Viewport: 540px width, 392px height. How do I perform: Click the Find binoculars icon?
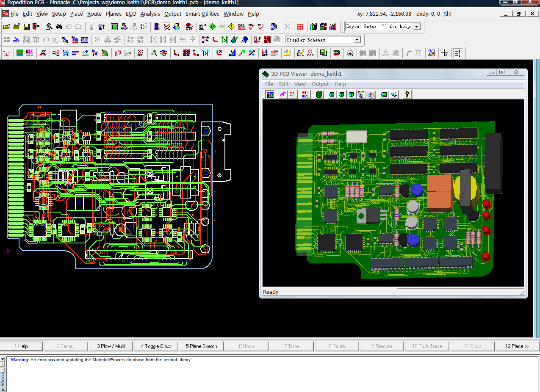tap(58, 26)
